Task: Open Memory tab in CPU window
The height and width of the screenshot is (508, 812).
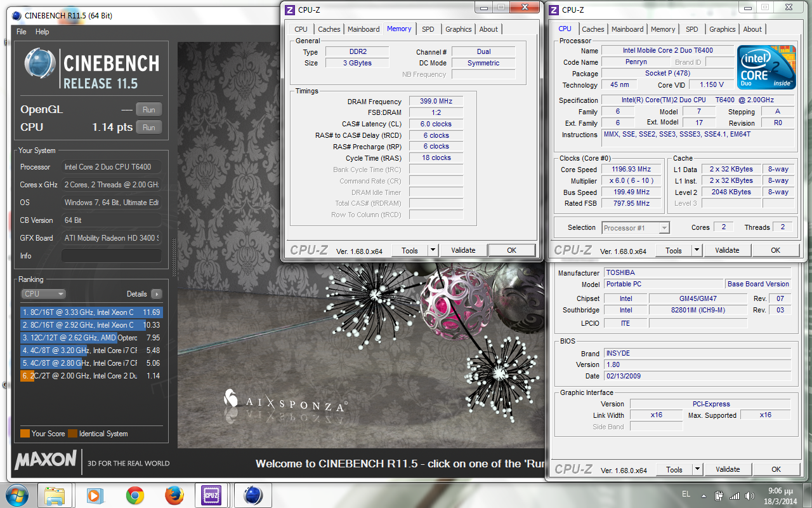Action: tap(663, 29)
